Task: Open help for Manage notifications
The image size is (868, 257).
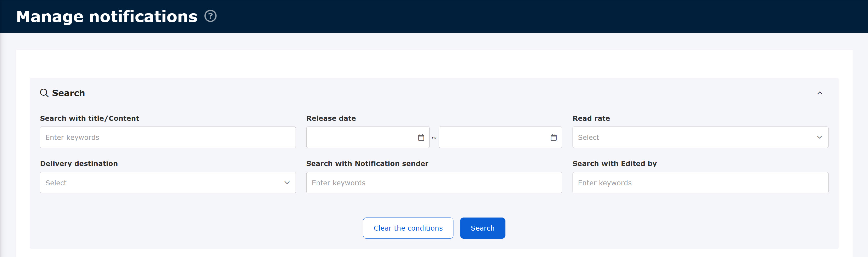Action: [x=210, y=16]
